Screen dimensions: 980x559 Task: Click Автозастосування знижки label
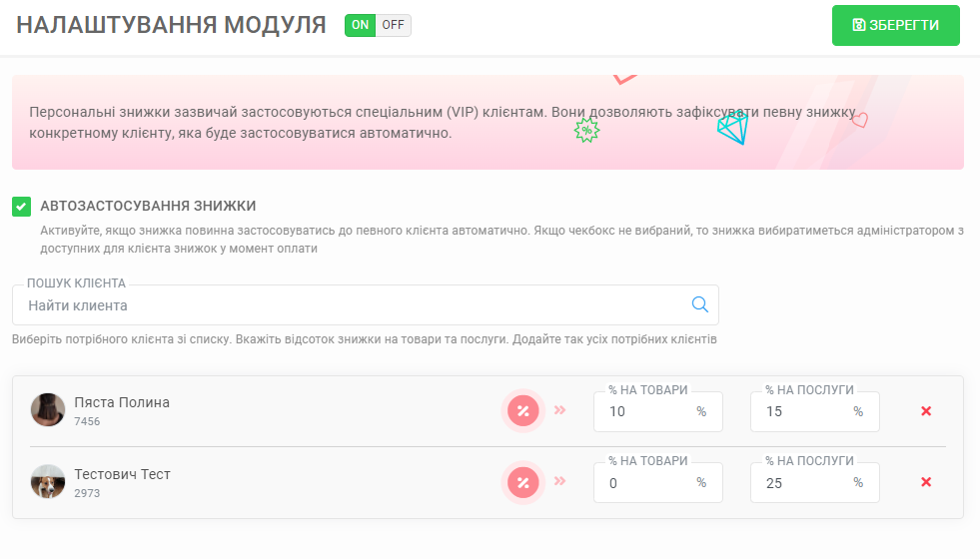coord(148,206)
